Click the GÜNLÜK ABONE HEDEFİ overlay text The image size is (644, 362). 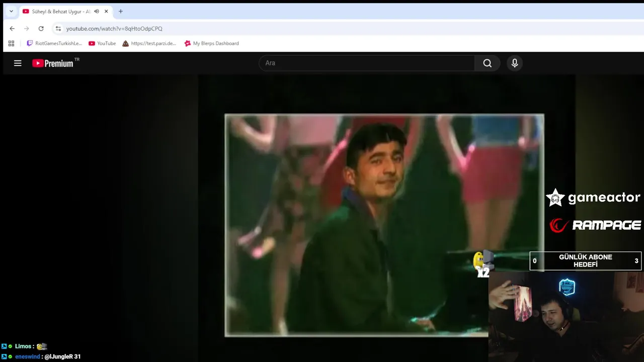coord(586,260)
